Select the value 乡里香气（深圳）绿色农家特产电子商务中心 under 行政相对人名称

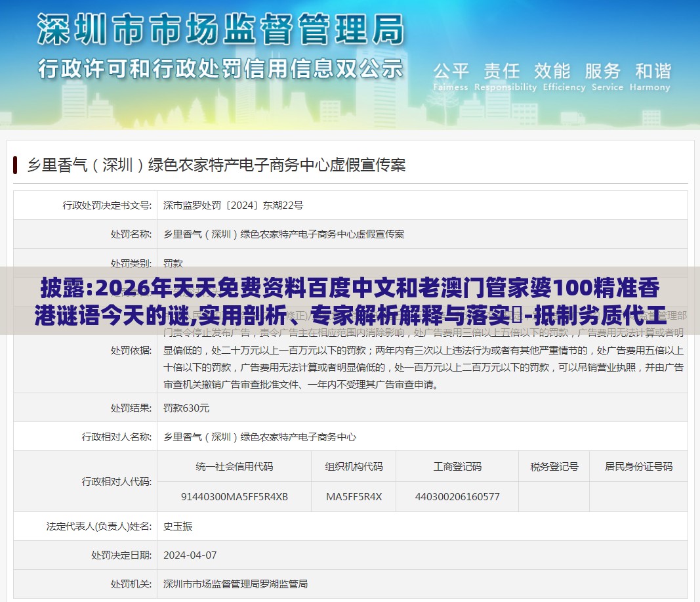tap(259, 437)
